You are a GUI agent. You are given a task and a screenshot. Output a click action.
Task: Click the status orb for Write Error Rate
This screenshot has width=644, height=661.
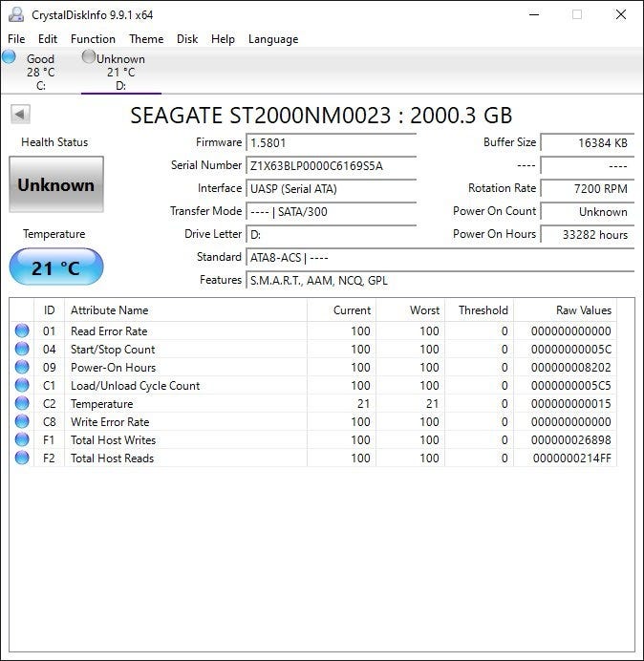click(x=22, y=421)
